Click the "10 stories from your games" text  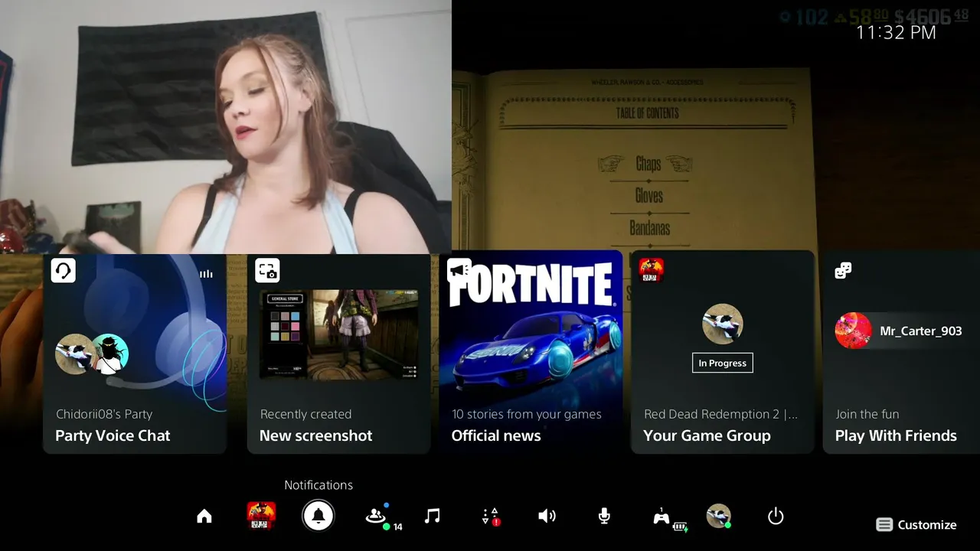pyautogui.click(x=526, y=414)
